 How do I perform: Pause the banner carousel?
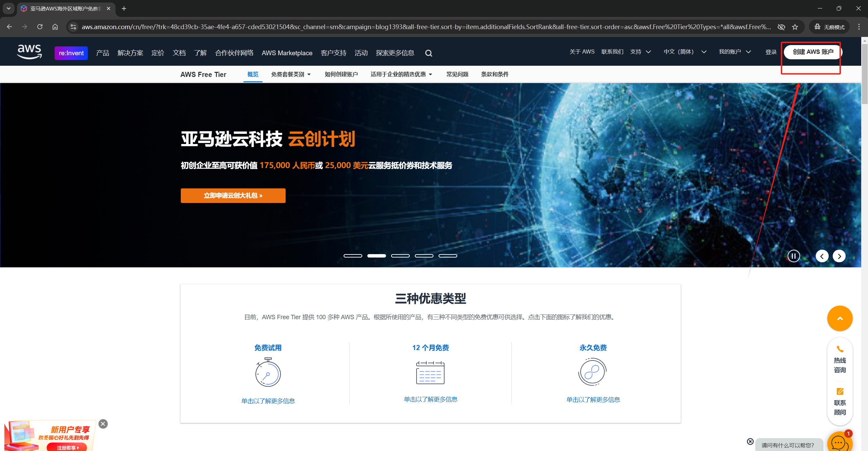[793, 256]
